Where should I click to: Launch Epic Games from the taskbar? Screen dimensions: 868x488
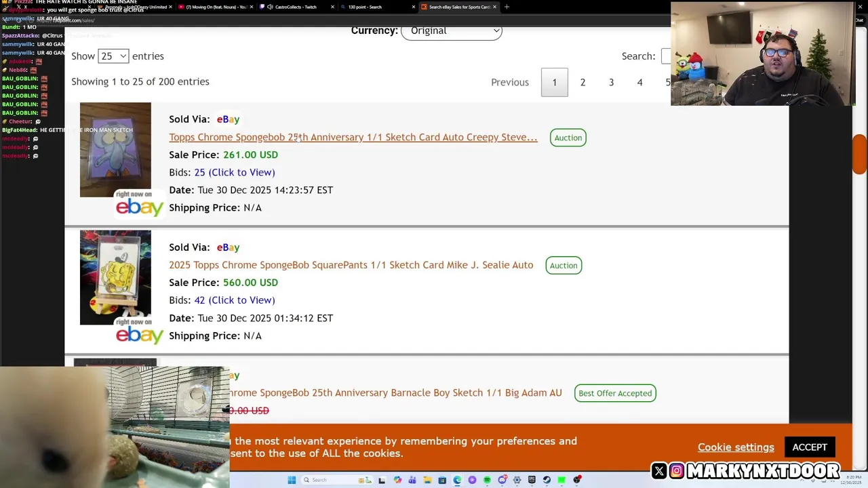(532, 480)
